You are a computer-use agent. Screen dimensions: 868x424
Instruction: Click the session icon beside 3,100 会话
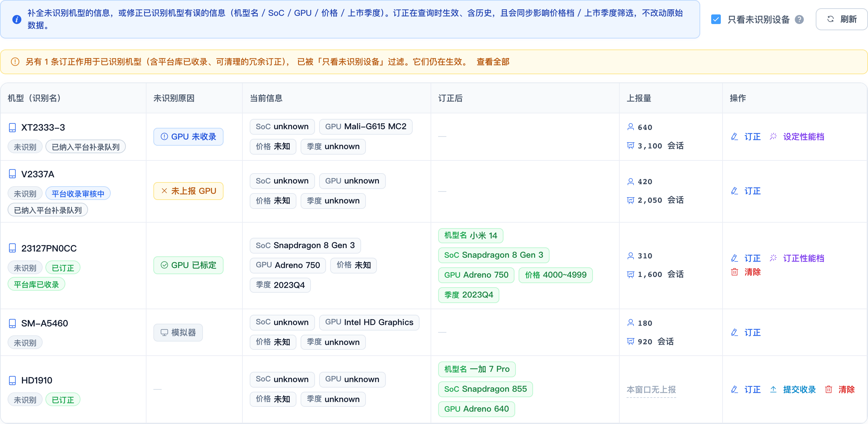631,146
